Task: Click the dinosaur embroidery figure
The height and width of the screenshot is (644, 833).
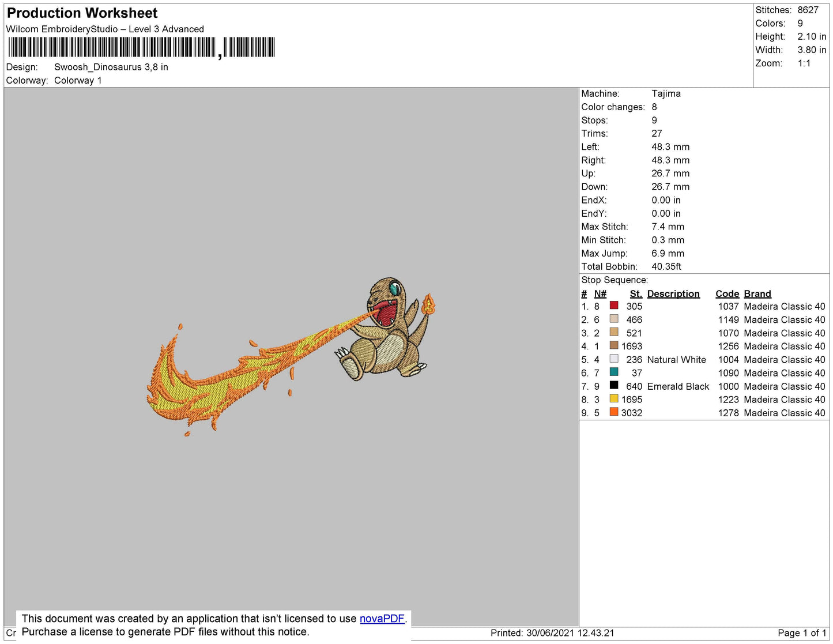Action: pos(385,329)
